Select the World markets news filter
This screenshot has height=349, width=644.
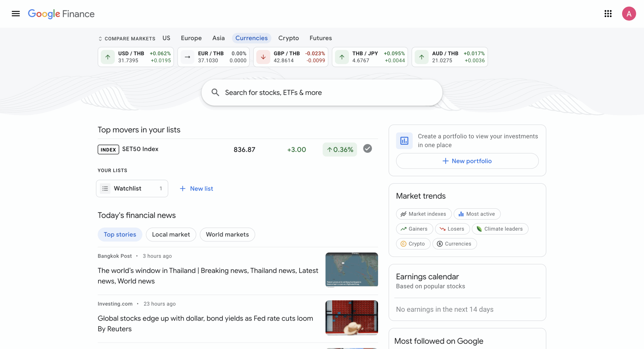click(227, 234)
